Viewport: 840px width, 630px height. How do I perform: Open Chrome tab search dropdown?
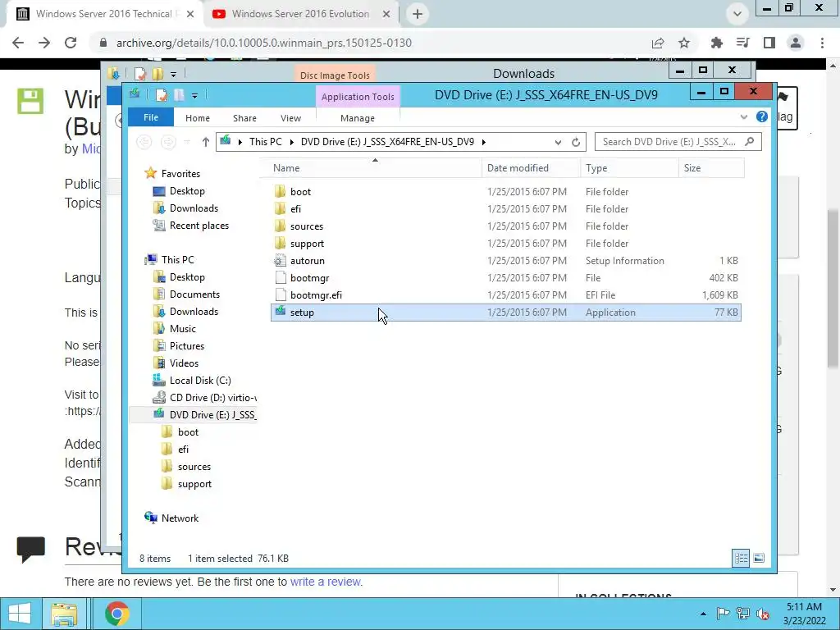point(737,14)
